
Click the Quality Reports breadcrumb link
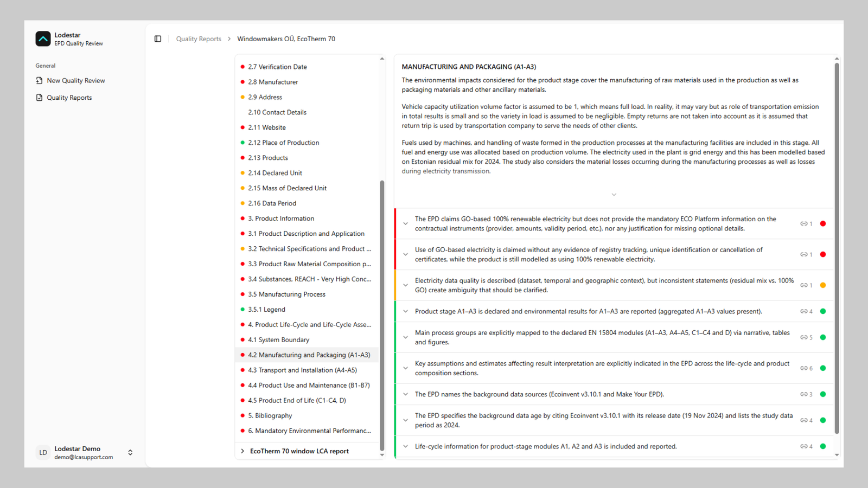(x=199, y=38)
